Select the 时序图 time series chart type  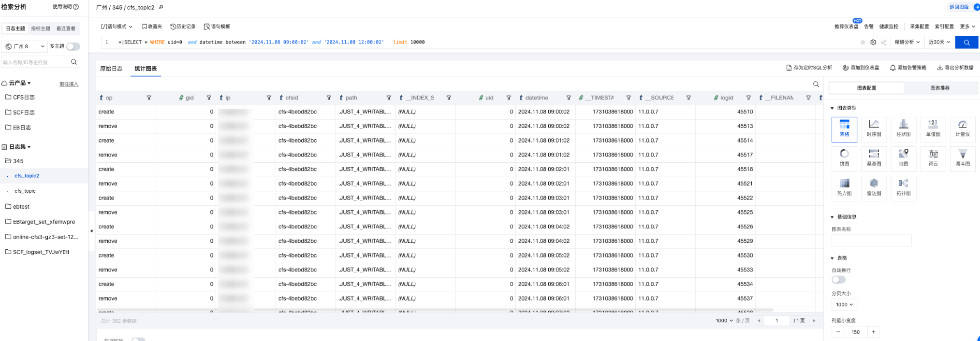point(874,128)
